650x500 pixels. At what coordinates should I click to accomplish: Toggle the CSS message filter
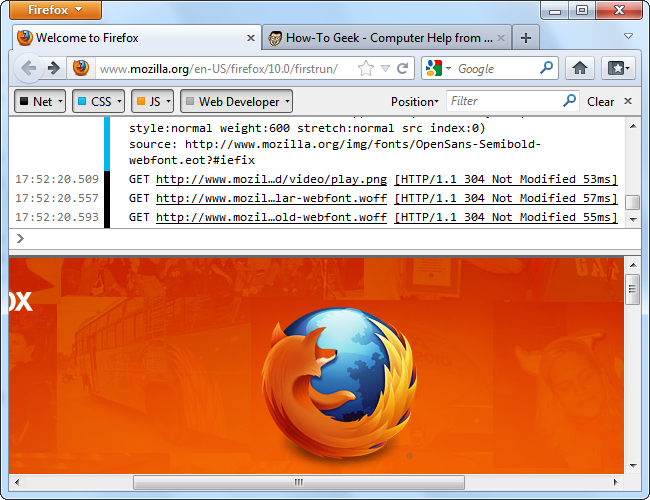94,101
